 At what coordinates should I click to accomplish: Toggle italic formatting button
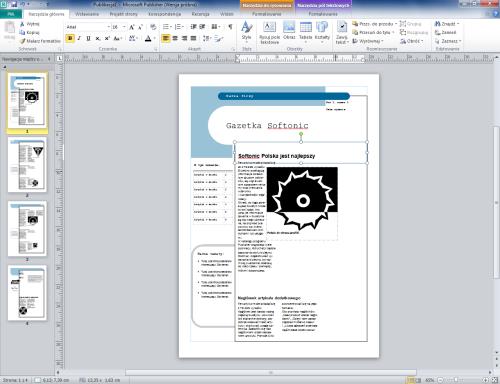[x=79, y=38]
